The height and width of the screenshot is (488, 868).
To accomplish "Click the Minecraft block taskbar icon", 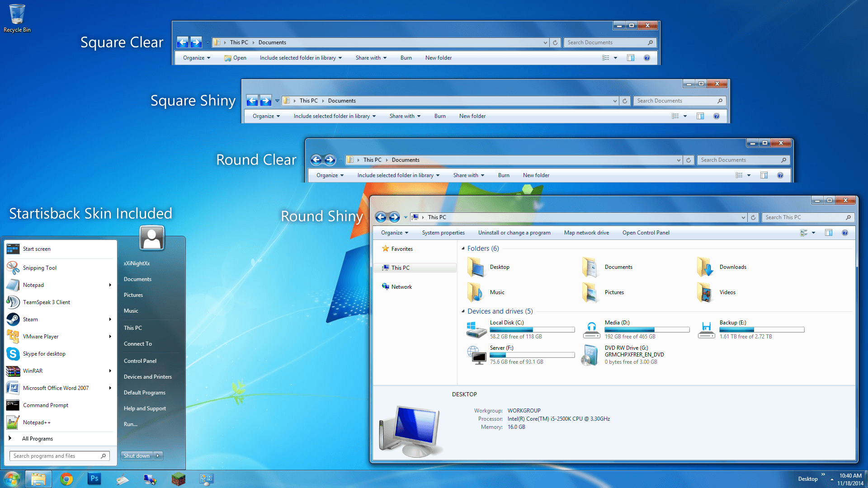I will point(178,479).
